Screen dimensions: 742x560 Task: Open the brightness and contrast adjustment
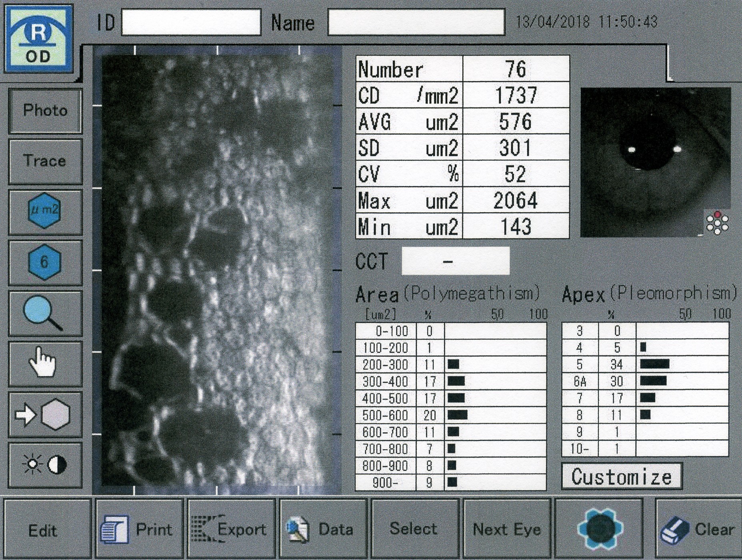click(x=45, y=465)
